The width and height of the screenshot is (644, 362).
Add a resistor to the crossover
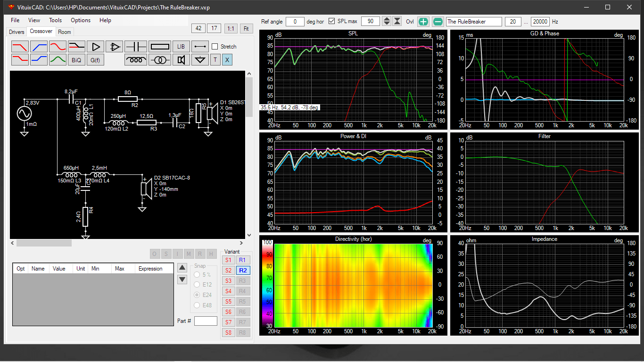[x=160, y=47]
